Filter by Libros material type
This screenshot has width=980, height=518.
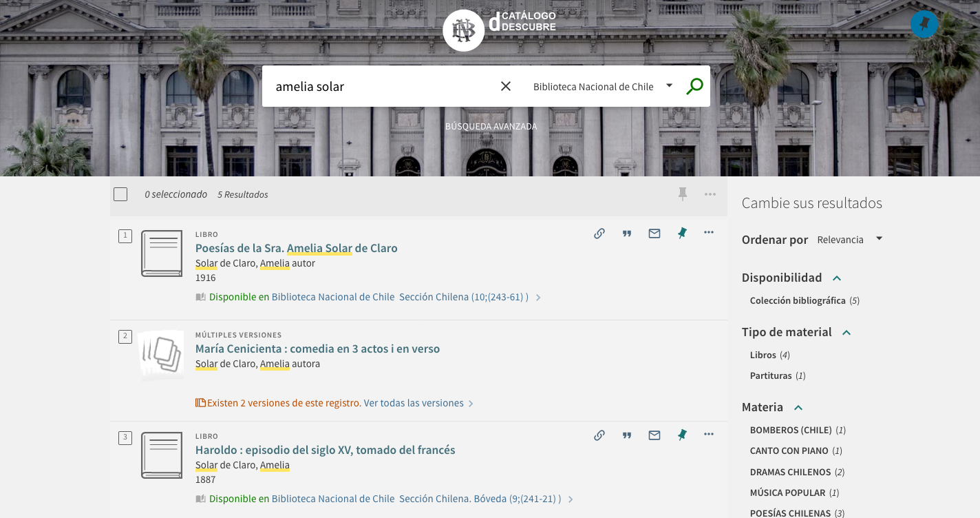pyautogui.click(x=763, y=355)
